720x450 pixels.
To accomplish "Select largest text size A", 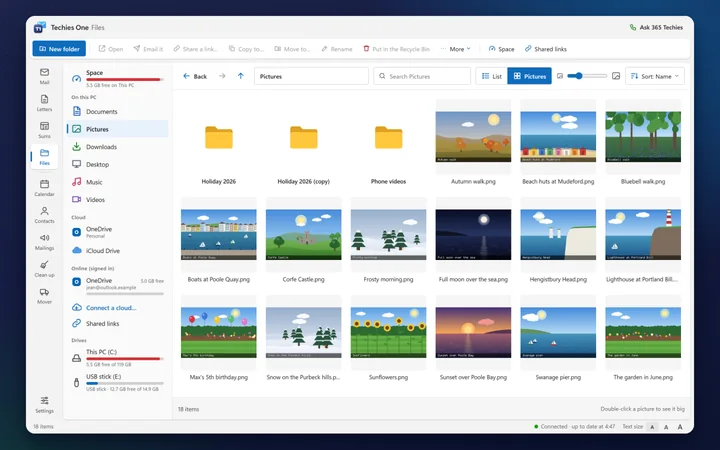I will pyautogui.click(x=680, y=427).
